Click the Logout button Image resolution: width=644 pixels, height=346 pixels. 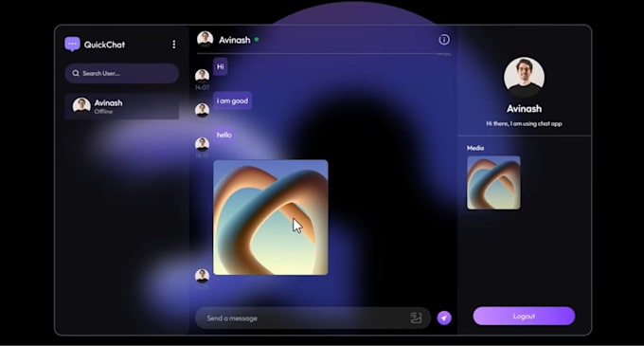524,316
